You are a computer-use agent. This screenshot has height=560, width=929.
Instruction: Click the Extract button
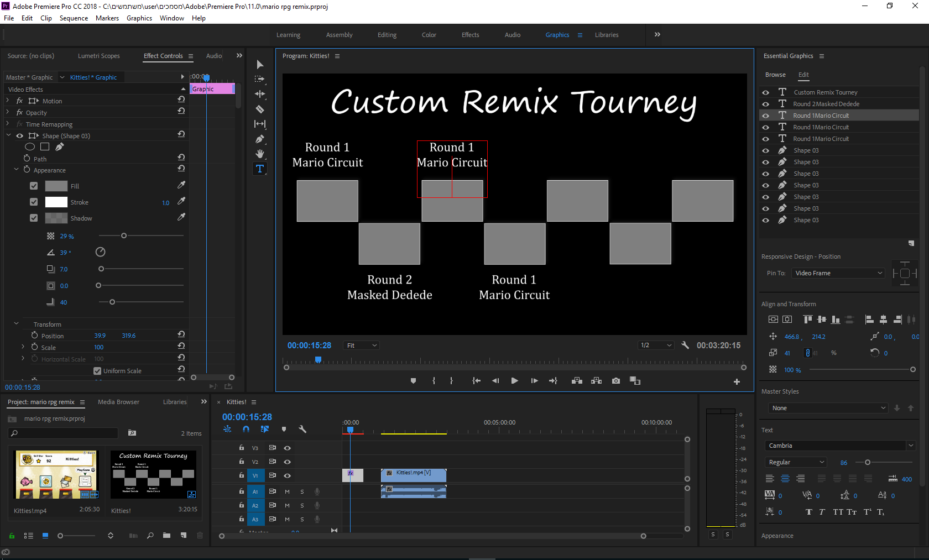click(x=596, y=381)
